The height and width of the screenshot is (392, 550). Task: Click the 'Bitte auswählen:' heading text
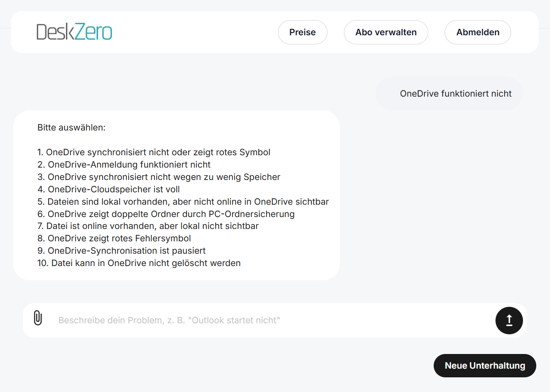click(x=71, y=127)
